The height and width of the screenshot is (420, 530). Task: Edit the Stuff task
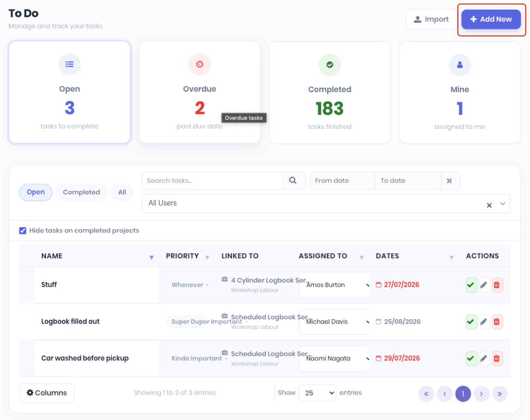coord(484,285)
